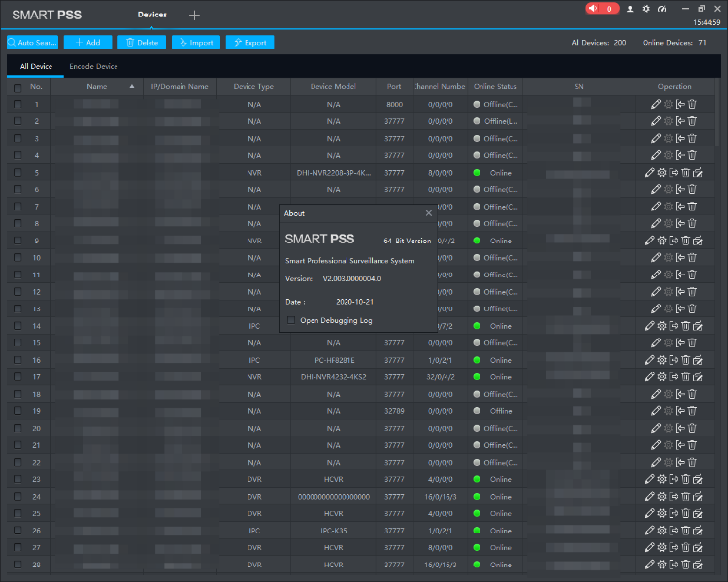Log in to device in row 1
Screen dimensions: 728x582
[680, 105]
